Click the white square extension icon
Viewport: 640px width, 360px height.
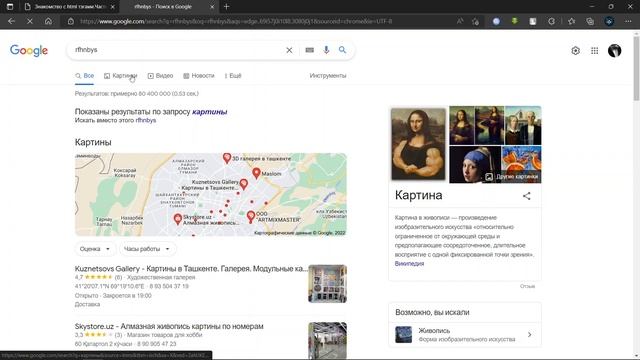point(533,21)
